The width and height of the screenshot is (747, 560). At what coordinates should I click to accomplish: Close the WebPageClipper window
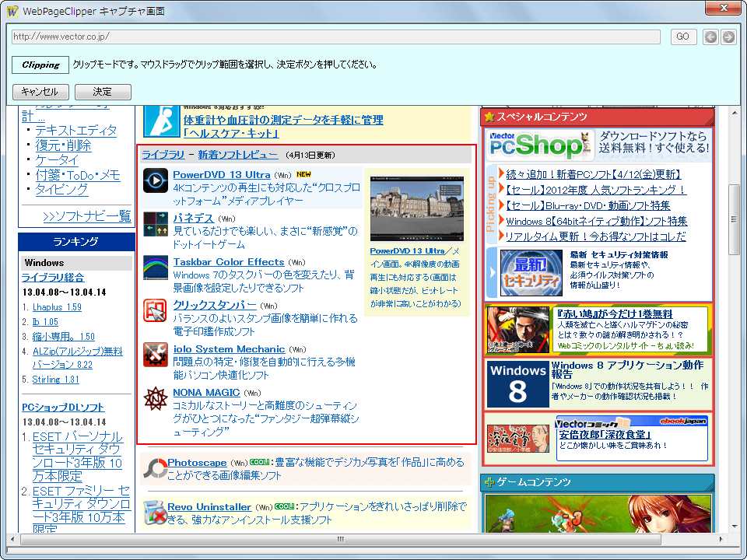pos(724,8)
